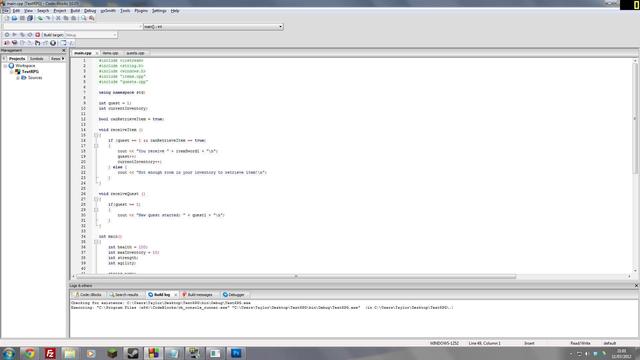The width and height of the screenshot is (640, 360).
Task: Close the main.cpp editor tab
Action: pos(97,53)
